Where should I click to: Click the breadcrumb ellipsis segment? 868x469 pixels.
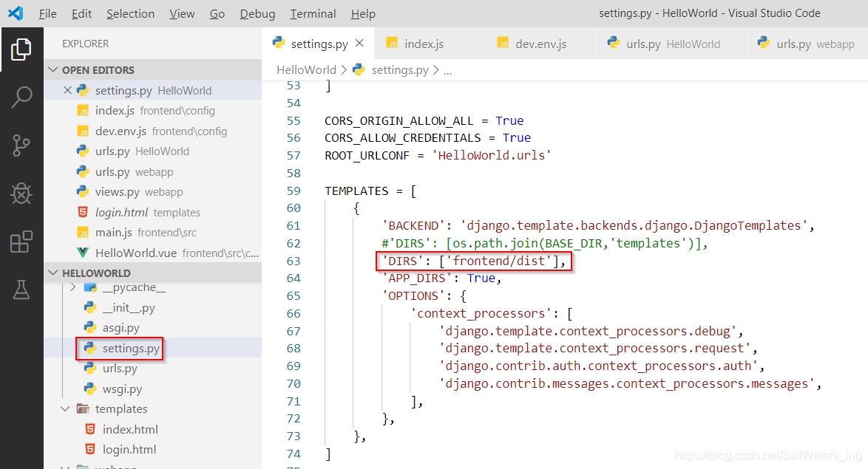pos(448,69)
